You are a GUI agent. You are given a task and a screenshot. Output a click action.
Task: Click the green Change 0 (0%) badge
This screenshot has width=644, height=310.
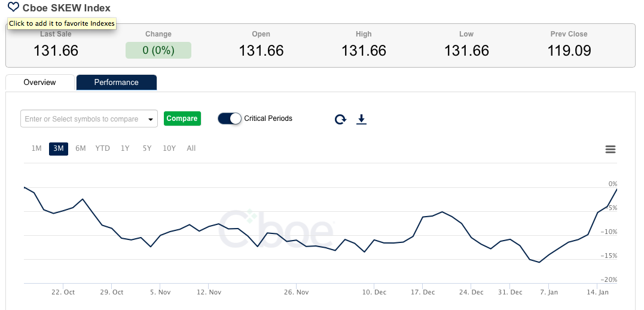pyautogui.click(x=158, y=51)
